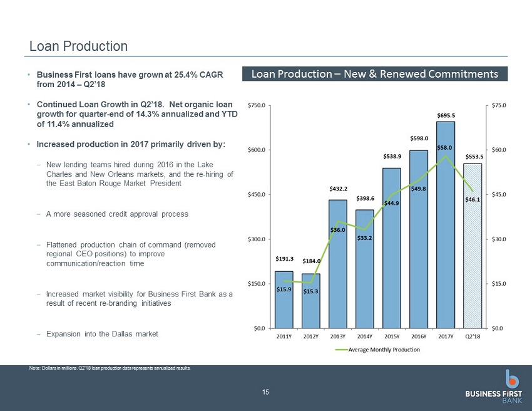Screen dimensions: 532x411
Task: Select the "$44.9" line data label
Action: [392, 203]
